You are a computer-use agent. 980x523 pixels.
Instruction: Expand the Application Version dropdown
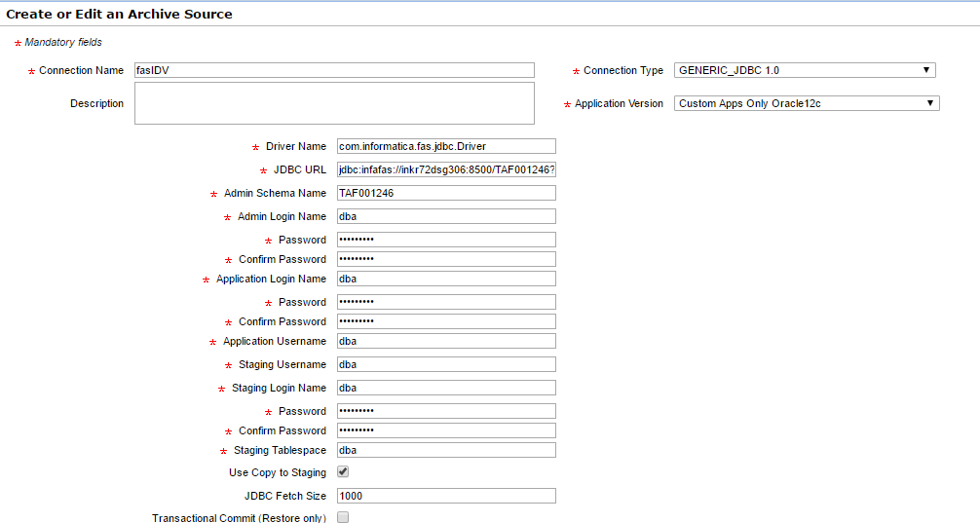point(807,103)
